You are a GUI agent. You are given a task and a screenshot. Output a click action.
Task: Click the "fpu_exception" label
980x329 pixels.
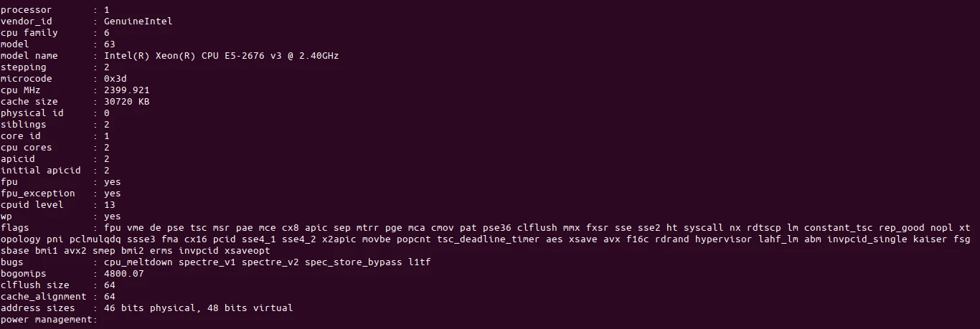[x=37, y=194]
